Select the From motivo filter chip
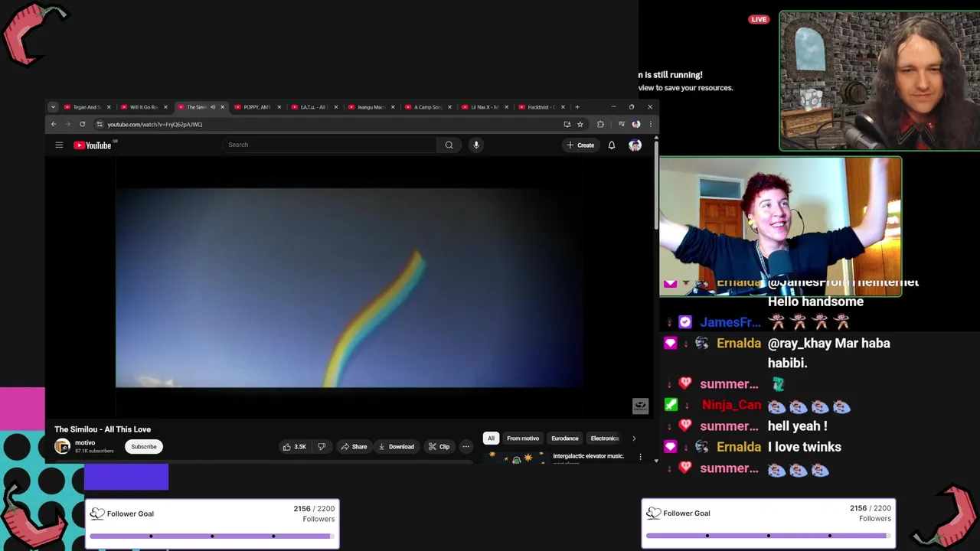Screen dimensions: 980x551 [x=523, y=439]
